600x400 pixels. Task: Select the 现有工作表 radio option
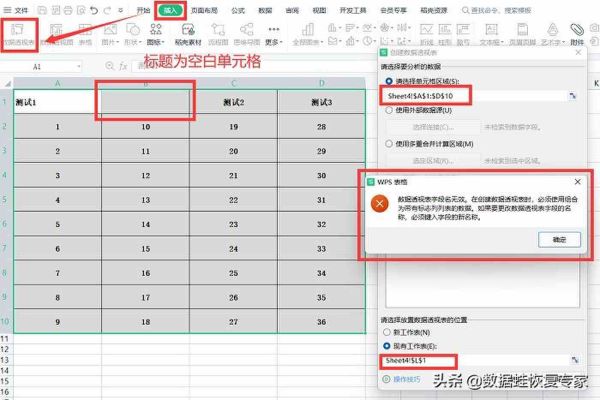[387, 346]
